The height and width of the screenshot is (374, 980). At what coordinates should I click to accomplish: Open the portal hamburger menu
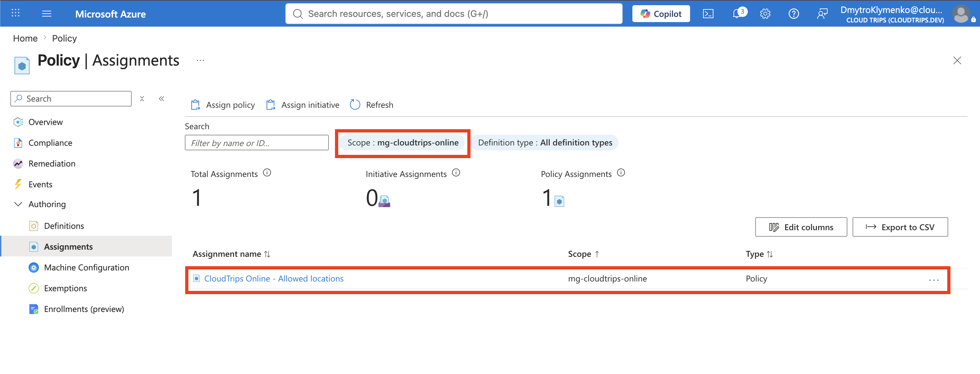[x=46, y=14]
